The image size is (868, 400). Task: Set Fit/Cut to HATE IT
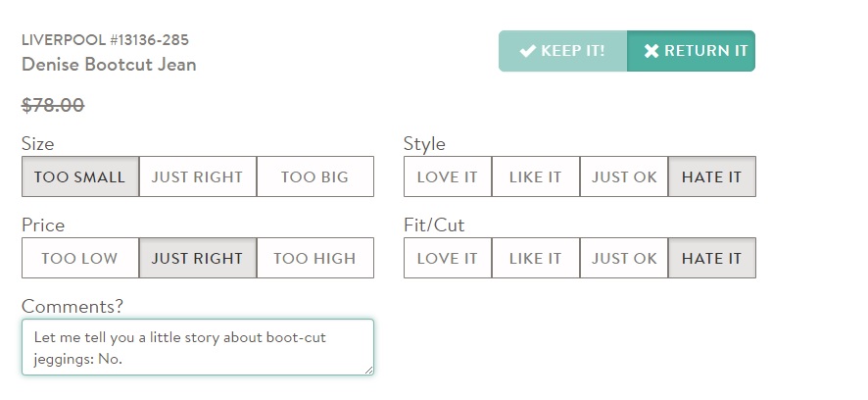click(x=712, y=259)
